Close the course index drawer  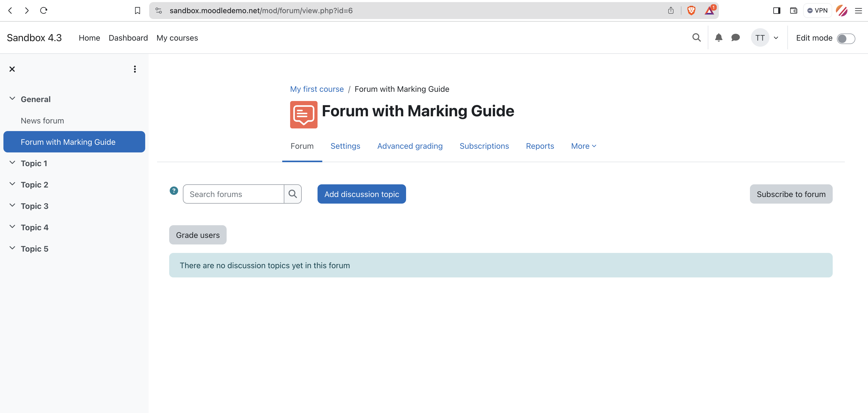click(x=12, y=69)
